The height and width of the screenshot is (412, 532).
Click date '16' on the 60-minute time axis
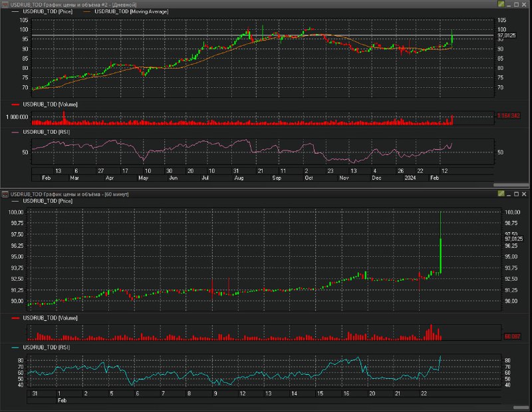[x=346, y=393]
